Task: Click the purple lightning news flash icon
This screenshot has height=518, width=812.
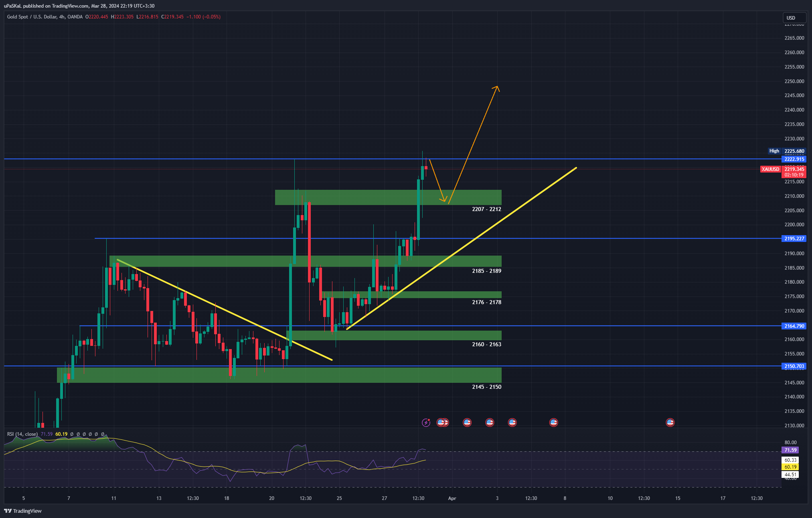Action: [x=426, y=422]
